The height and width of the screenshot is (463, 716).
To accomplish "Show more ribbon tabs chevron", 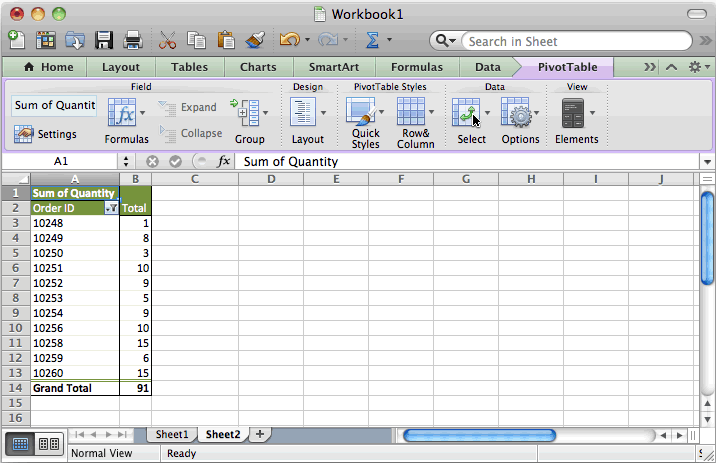I will pos(649,67).
